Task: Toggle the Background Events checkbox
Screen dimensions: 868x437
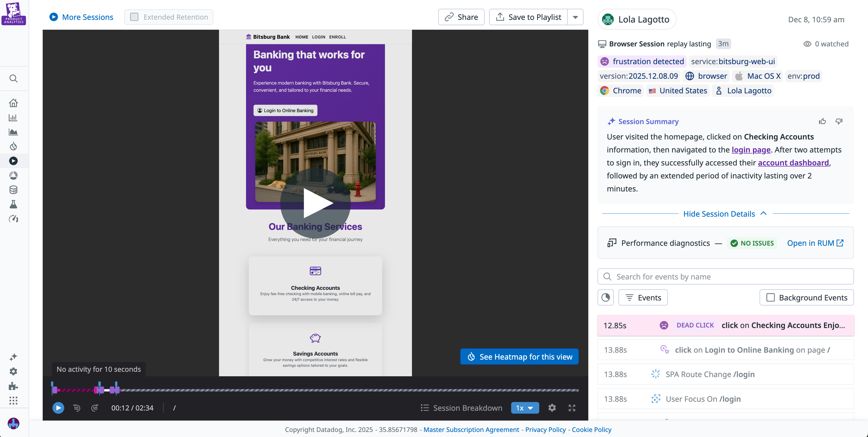Action: pyautogui.click(x=771, y=298)
